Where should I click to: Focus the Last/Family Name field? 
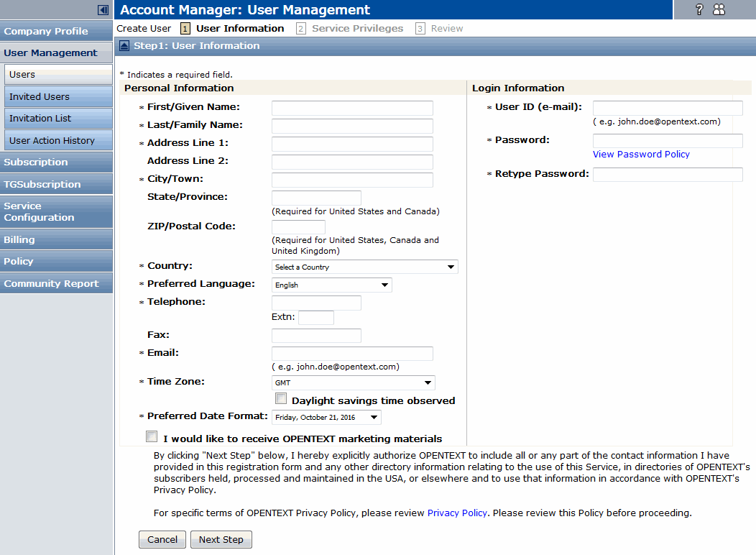point(352,126)
